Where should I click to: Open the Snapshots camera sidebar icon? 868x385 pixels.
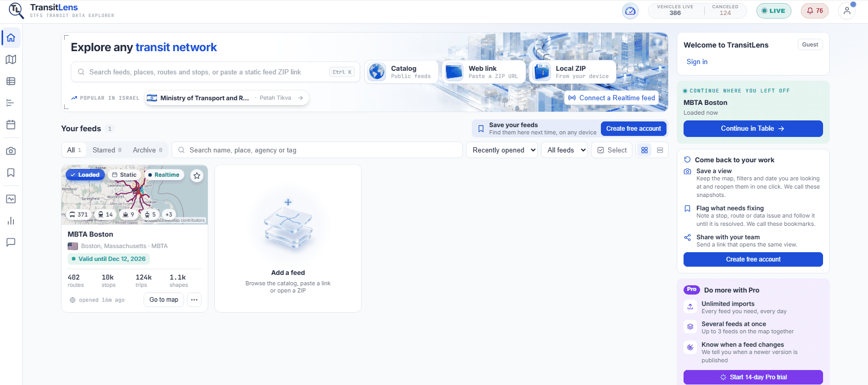click(11, 151)
